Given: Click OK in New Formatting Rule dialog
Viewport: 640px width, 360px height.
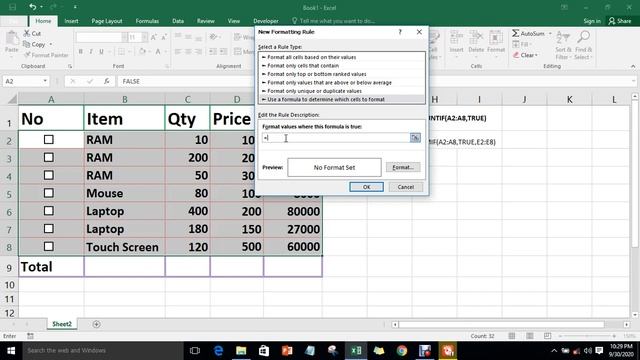Looking at the screenshot, I should click(x=367, y=187).
